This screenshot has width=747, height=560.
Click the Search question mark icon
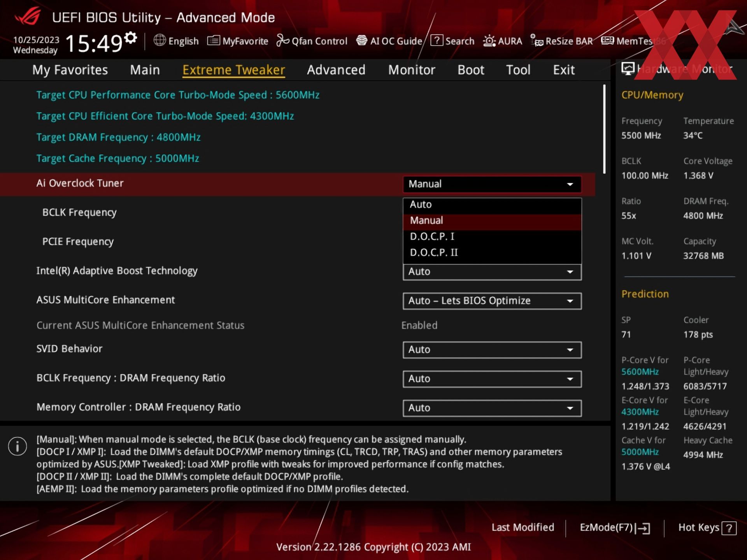(x=437, y=40)
